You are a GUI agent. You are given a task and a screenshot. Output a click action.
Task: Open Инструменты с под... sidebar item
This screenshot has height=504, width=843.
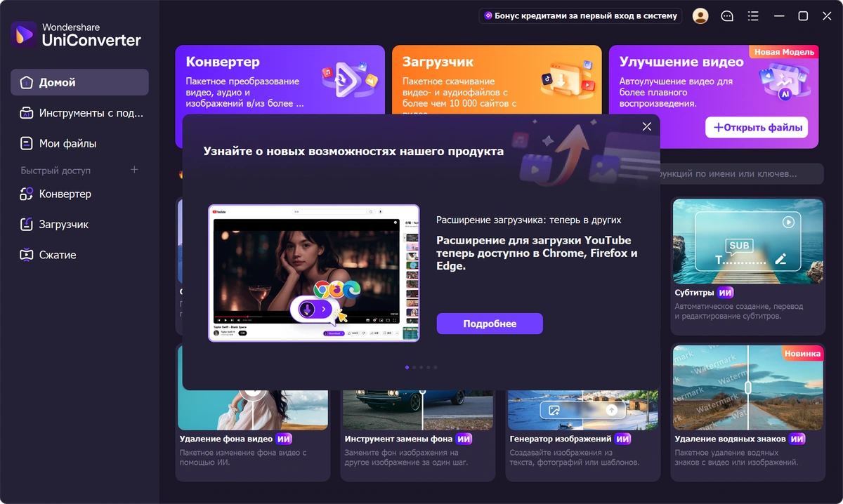pyautogui.click(x=79, y=112)
